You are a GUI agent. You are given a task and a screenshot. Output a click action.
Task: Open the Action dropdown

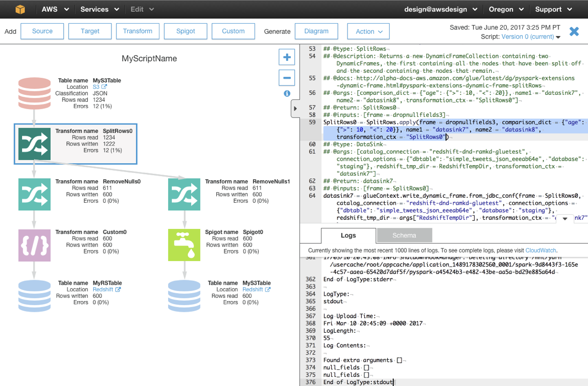click(369, 31)
